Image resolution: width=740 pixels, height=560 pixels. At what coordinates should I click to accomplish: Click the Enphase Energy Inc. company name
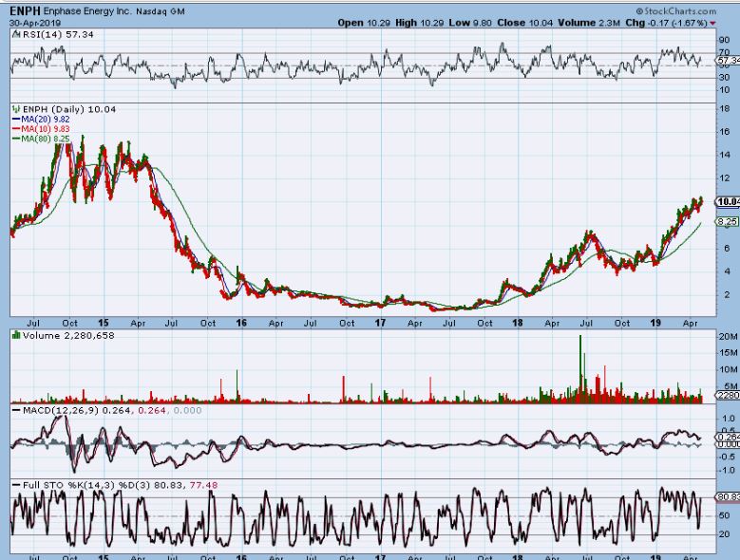[87, 11]
